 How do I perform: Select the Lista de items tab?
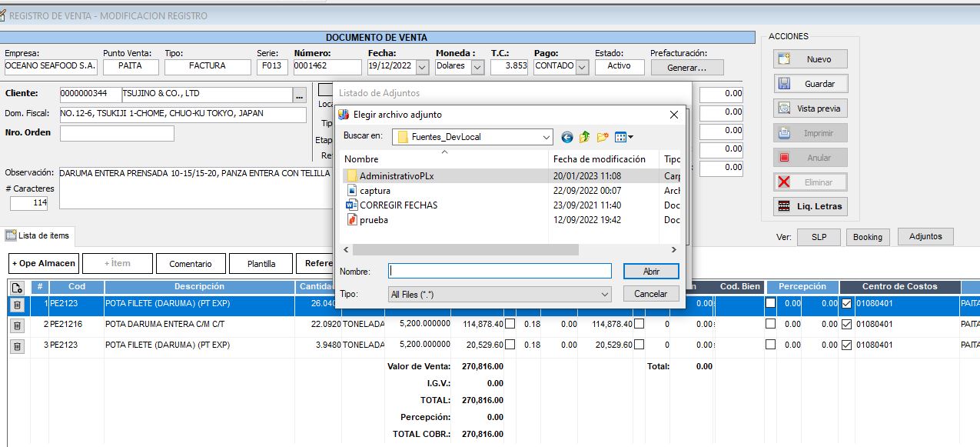point(38,235)
